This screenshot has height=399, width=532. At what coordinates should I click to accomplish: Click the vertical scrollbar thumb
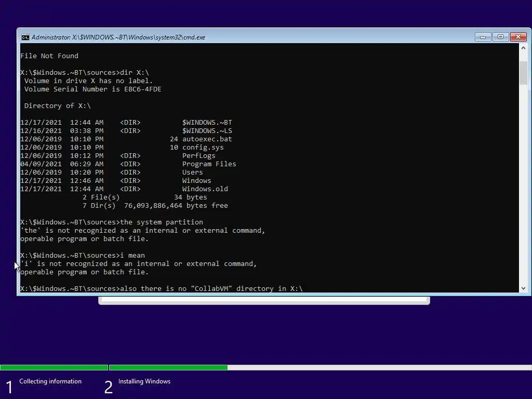523,73
